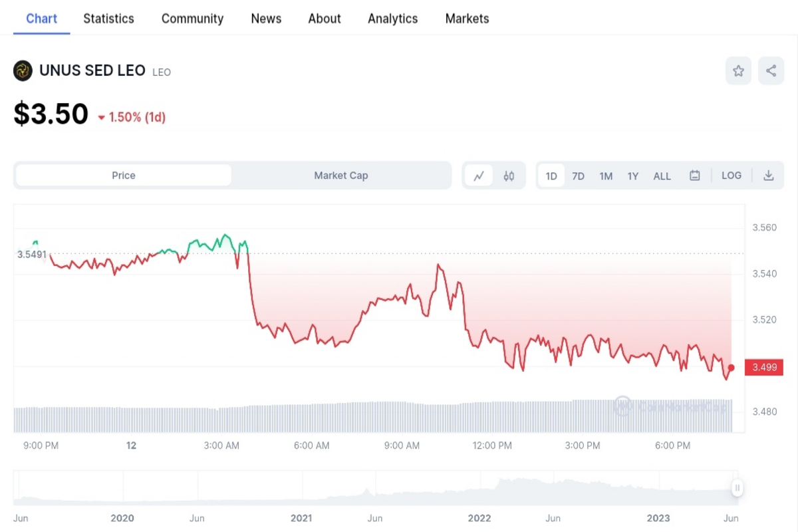Viewport: 798px width, 532px height.
Task: Open the About tab
Action: pos(325,19)
